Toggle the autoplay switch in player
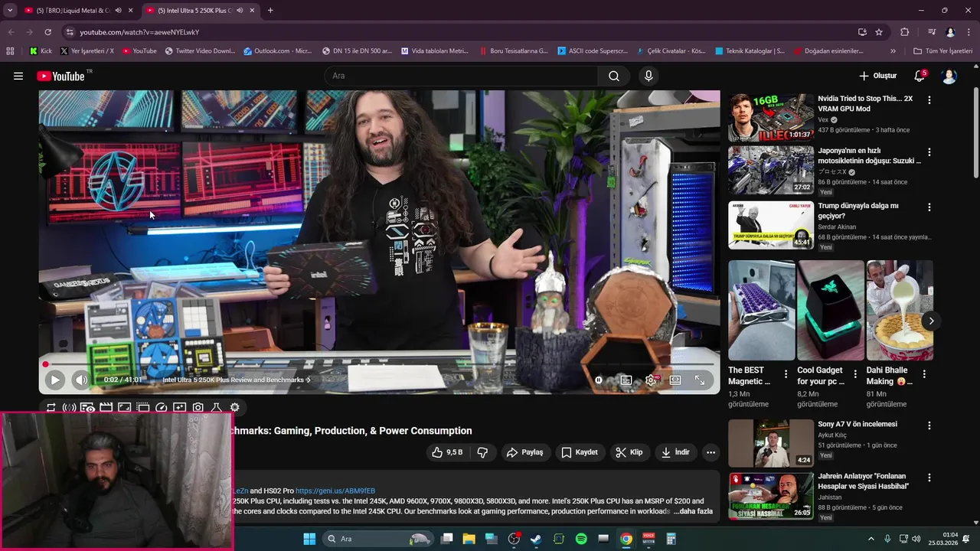The image size is (980, 551). click(599, 380)
